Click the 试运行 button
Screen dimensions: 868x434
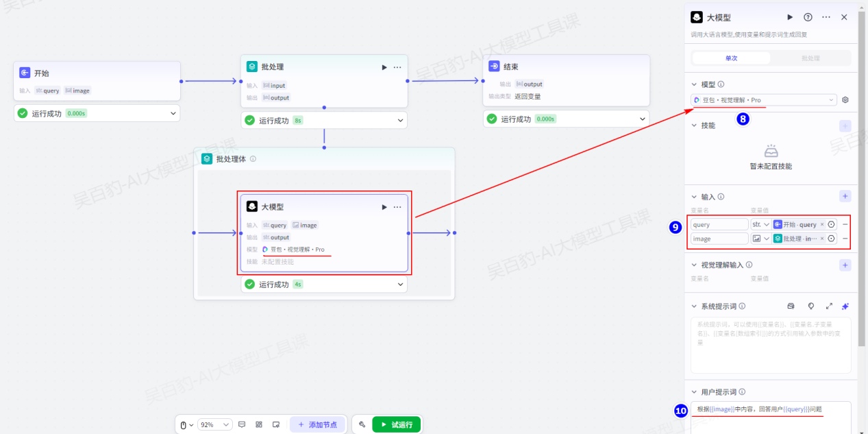[x=396, y=424]
